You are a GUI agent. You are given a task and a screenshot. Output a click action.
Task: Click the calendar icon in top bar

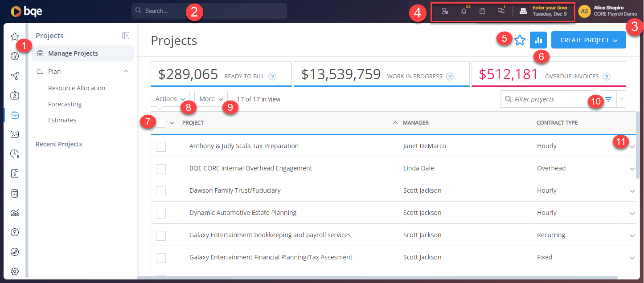(x=482, y=11)
